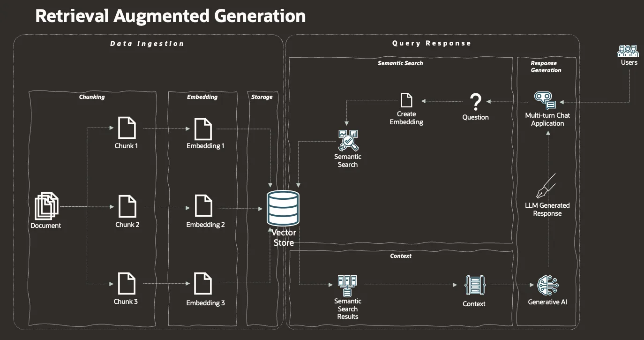Screen dimensions: 644x340
Task: Select the Chunk 3 file icon
Action: coord(127,284)
